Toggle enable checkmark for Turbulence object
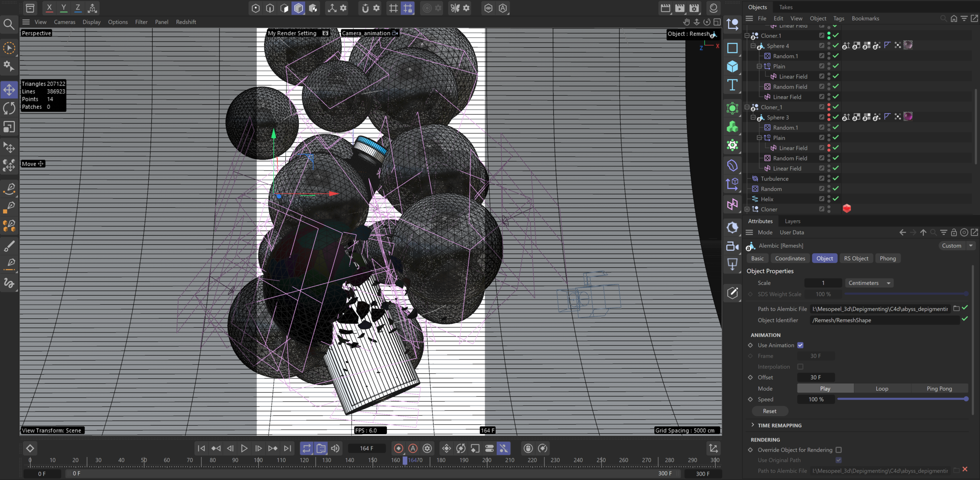980x480 pixels. (x=836, y=179)
